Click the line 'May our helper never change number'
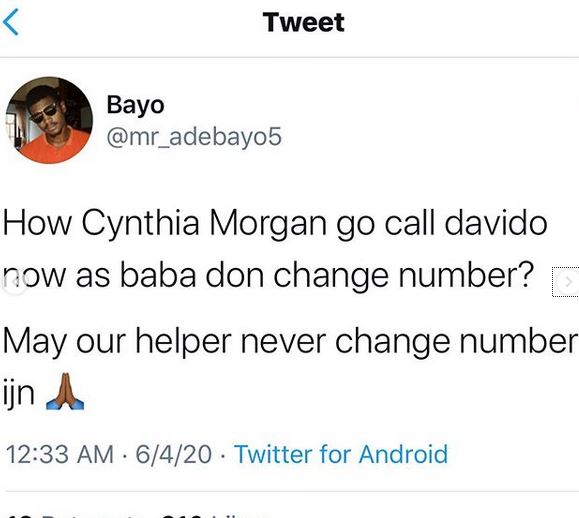 tap(290, 342)
